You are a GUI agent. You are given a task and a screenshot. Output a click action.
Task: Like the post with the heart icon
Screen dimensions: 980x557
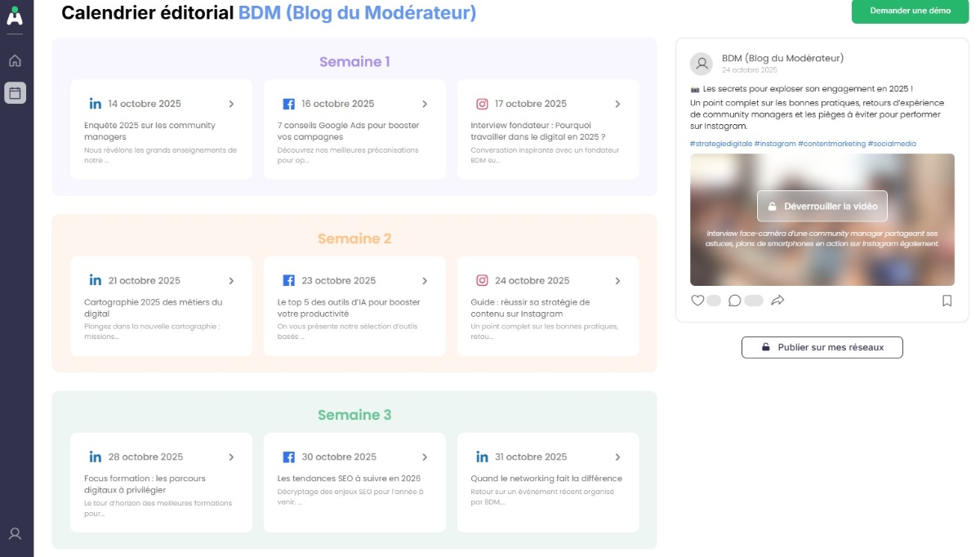[x=697, y=301]
